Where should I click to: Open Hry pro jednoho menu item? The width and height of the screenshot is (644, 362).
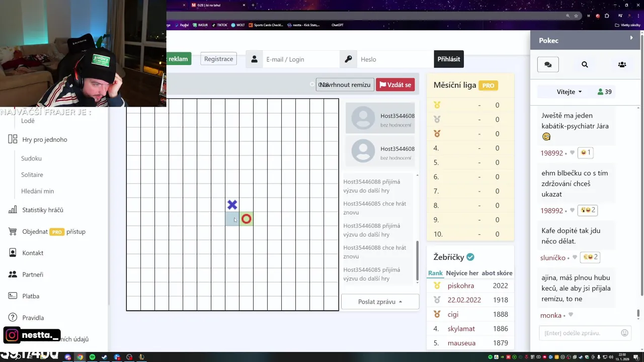(45, 139)
